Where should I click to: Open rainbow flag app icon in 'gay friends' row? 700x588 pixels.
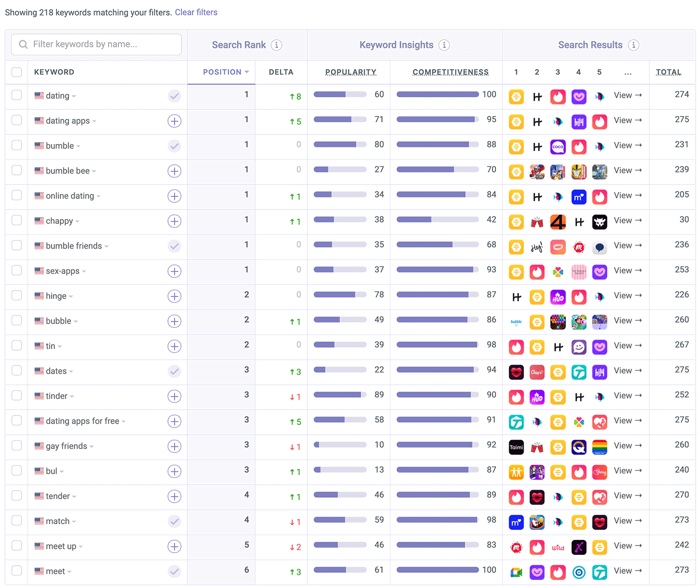tap(600, 447)
